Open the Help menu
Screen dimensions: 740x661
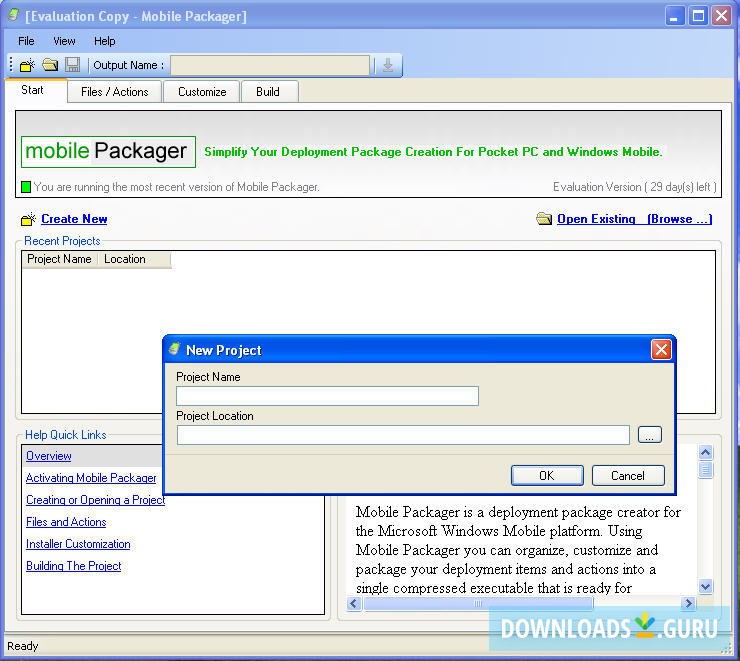[x=104, y=41]
